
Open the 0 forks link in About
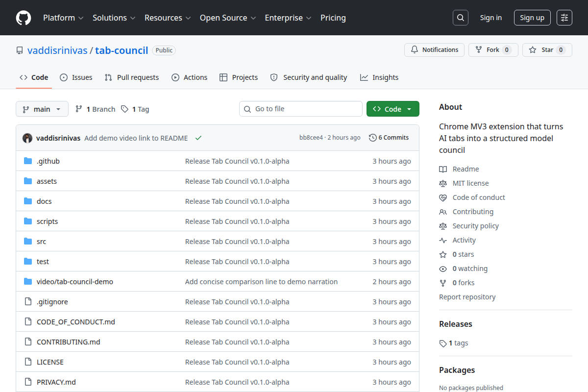click(x=464, y=283)
